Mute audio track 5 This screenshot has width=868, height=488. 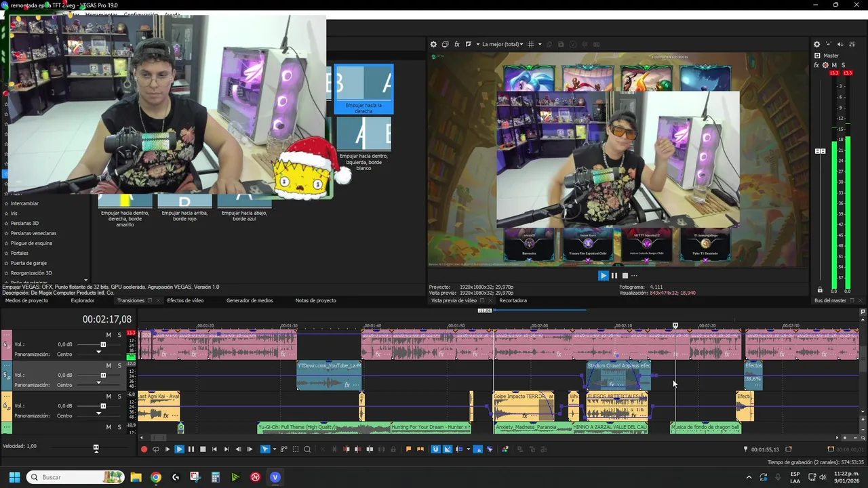[x=108, y=365]
